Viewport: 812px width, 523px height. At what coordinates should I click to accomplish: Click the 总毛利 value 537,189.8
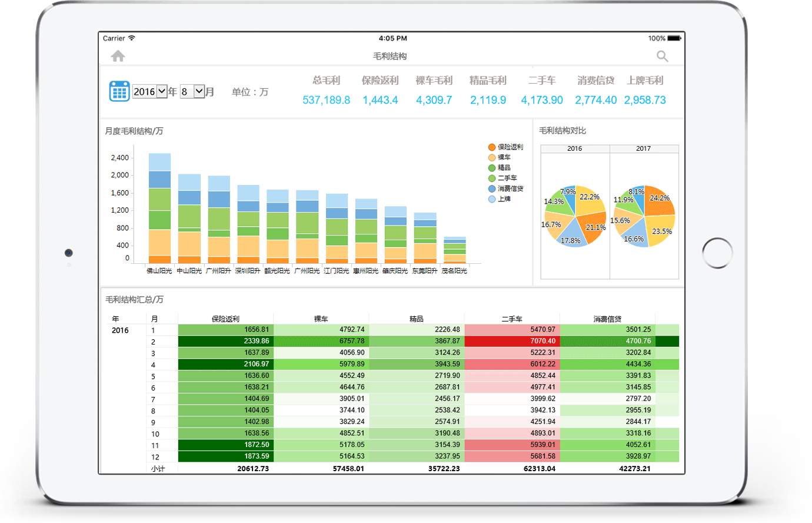(326, 100)
